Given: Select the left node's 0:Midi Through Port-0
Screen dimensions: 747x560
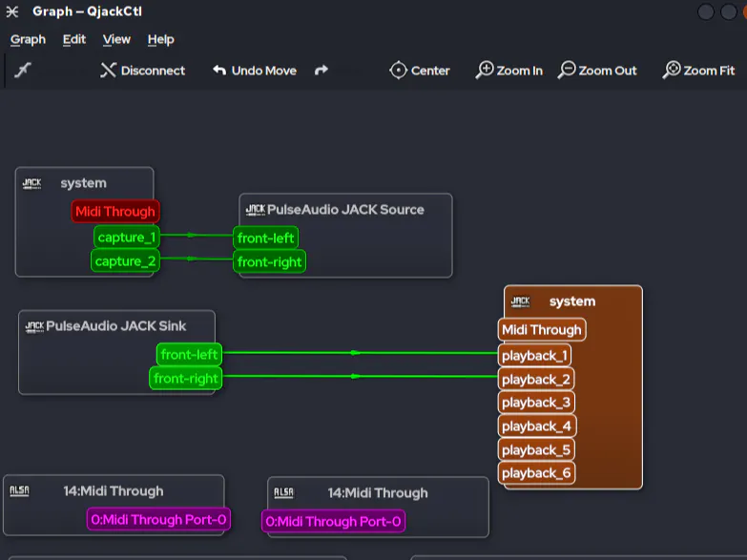Looking at the screenshot, I should [158, 520].
